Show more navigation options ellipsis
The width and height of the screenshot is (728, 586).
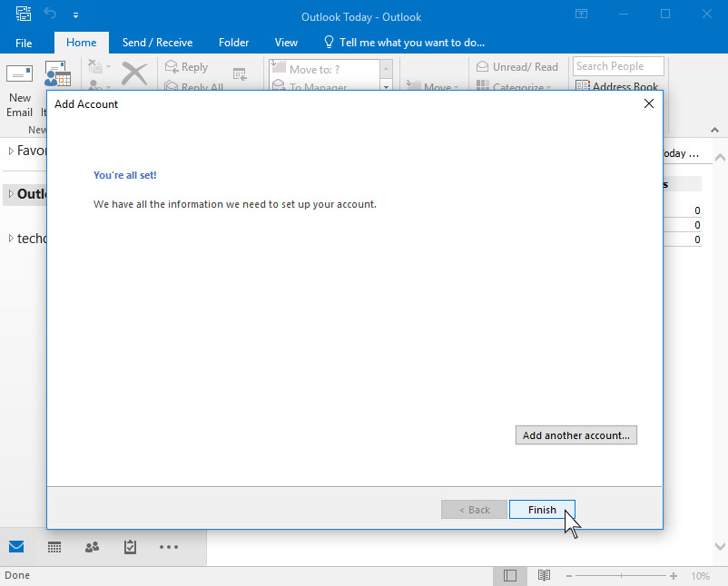click(169, 547)
